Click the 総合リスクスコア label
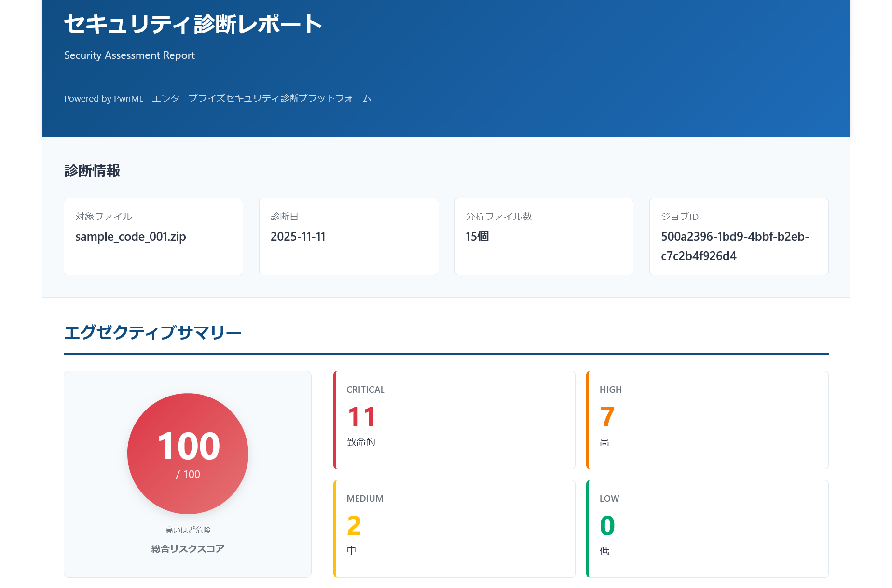The width and height of the screenshot is (892, 588). 188,548
